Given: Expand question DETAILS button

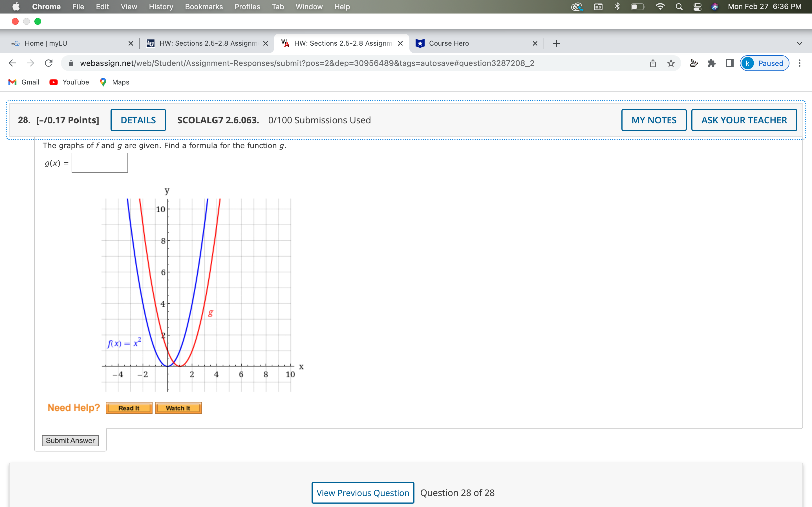Looking at the screenshot, I should click(138, 120).
